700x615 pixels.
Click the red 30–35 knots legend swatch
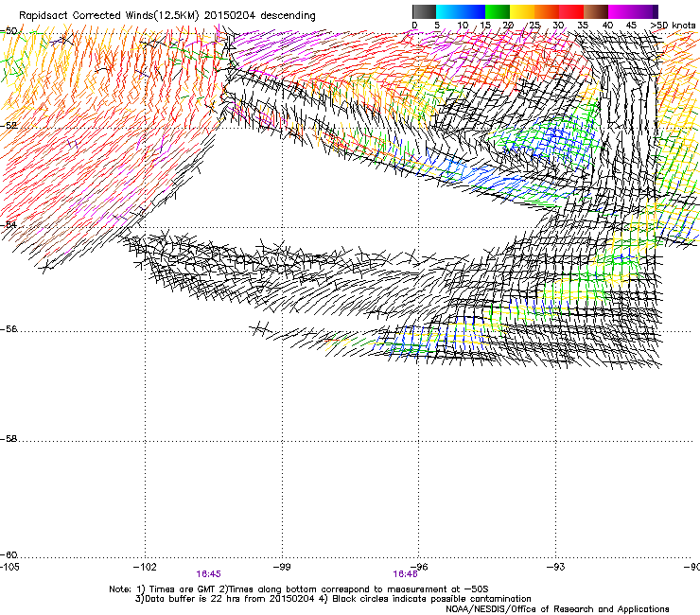pos(571,11)
